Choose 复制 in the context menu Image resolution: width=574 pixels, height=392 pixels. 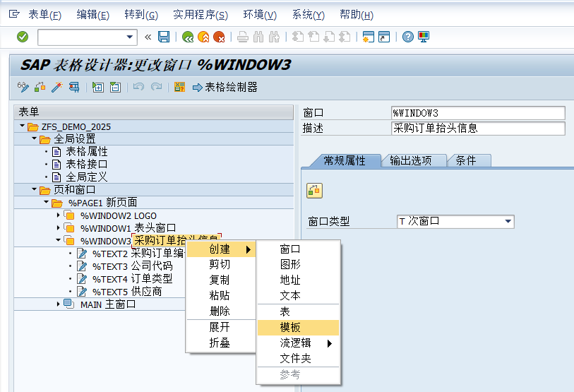tap(221, 280)
